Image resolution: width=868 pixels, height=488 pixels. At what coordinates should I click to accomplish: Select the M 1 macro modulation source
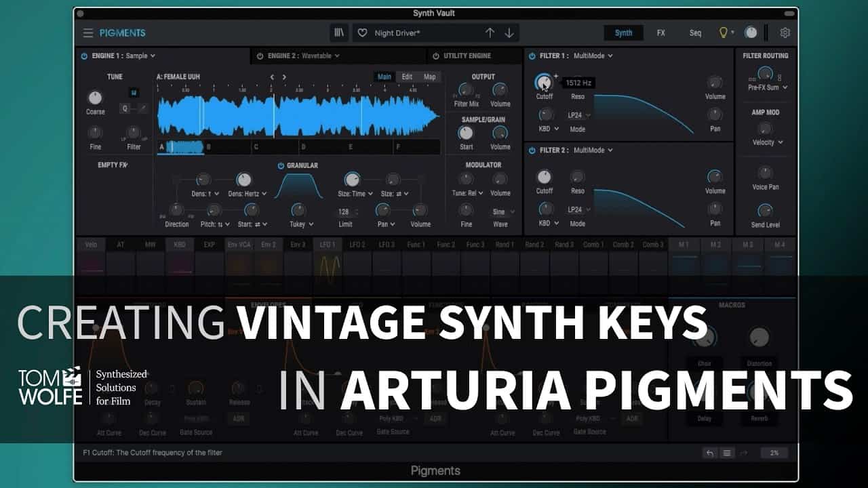click(x=684, y=245)
